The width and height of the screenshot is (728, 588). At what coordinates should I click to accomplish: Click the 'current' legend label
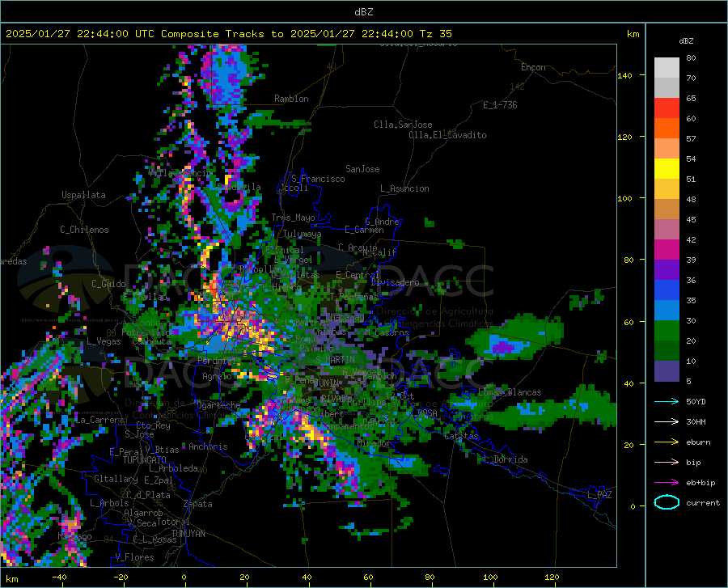coord(703,502)
